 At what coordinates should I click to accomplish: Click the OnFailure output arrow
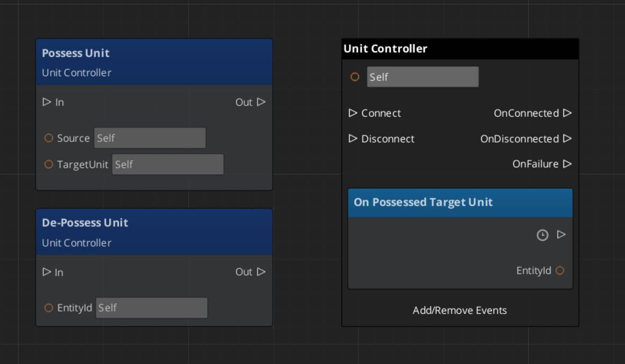click(x=567, y=164)
